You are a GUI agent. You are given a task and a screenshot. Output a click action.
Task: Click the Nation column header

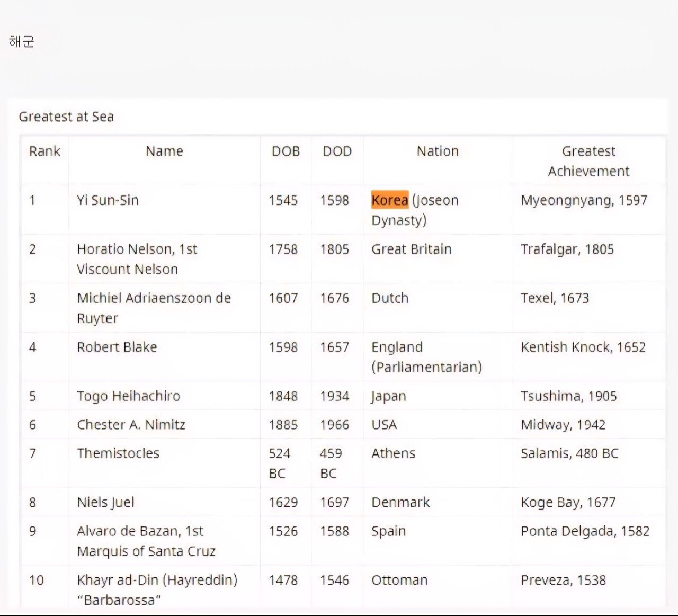[438, 151]
